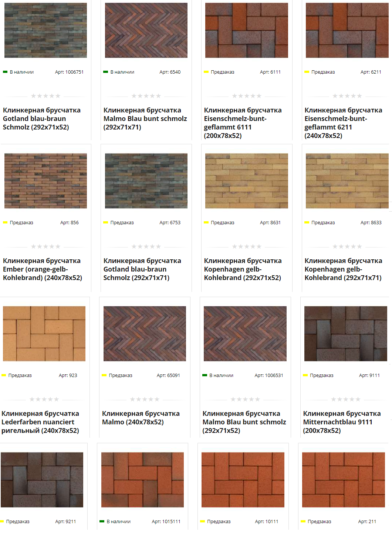Screen dimensions: 392x552
Task: Rate Ember (orange-gelb-Kohlebrand) using stars
Action: point(45,246)
